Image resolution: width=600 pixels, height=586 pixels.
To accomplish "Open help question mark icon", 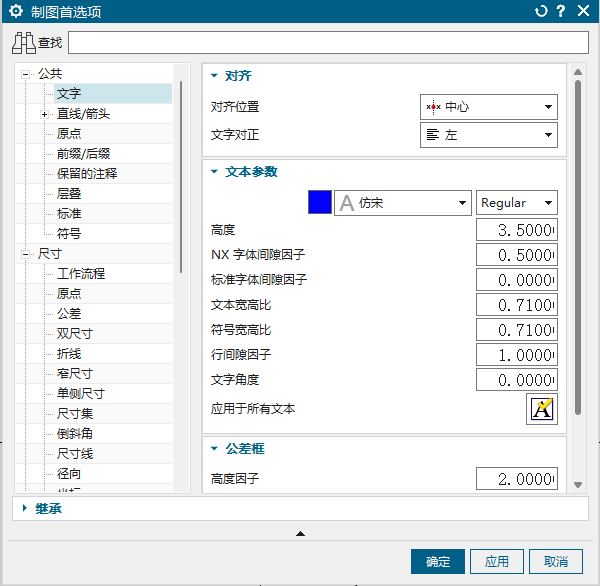I will 561,11.
